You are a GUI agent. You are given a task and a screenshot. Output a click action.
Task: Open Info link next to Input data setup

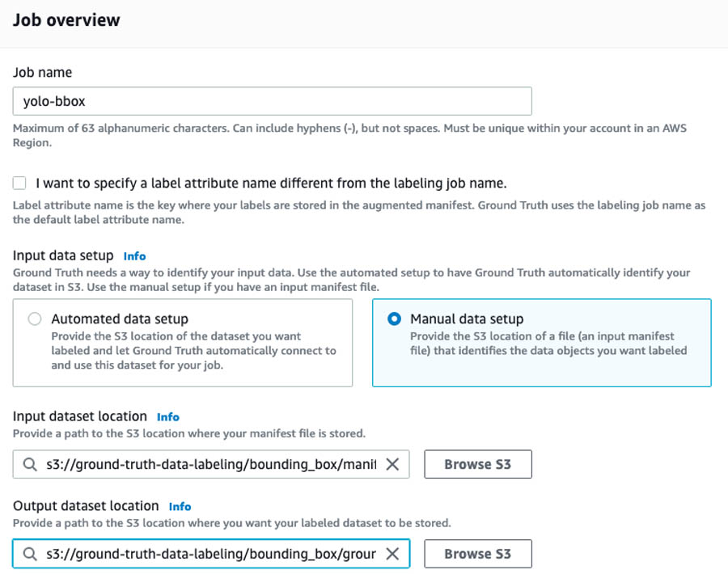tap(134, 256)
